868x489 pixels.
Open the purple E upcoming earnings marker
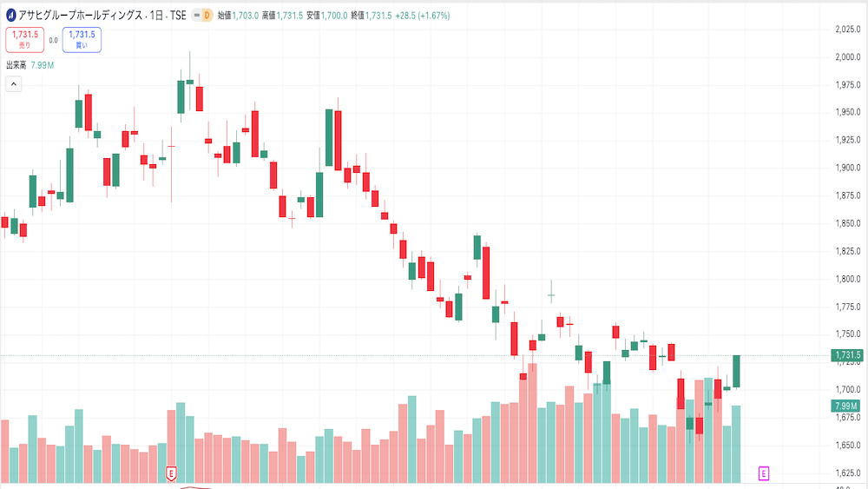point(764,473)
